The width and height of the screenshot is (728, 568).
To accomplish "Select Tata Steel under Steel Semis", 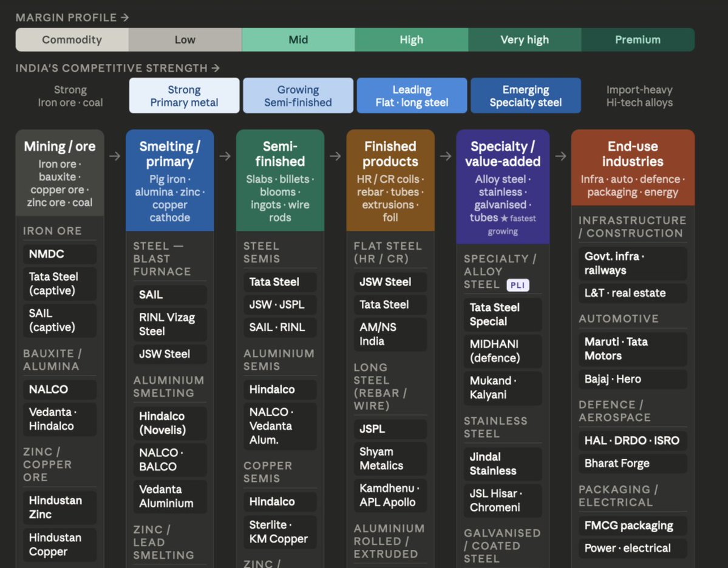I will pos(280,282).
